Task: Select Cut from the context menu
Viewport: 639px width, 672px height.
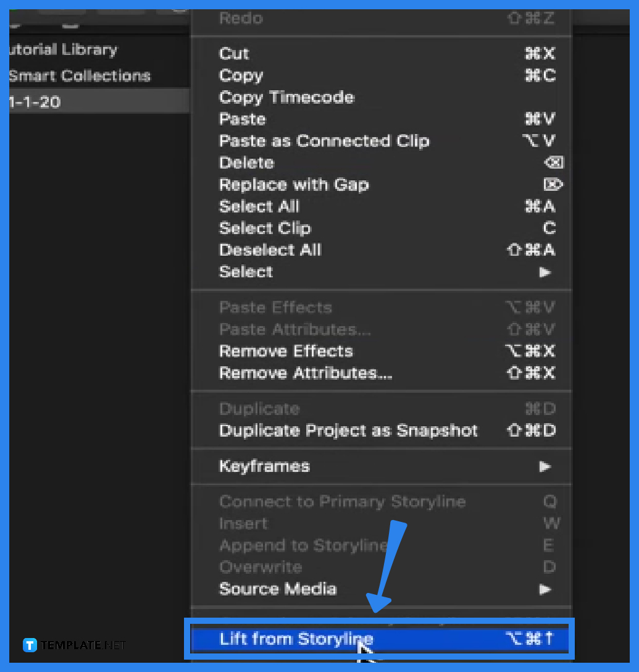Action: point(234,54)
